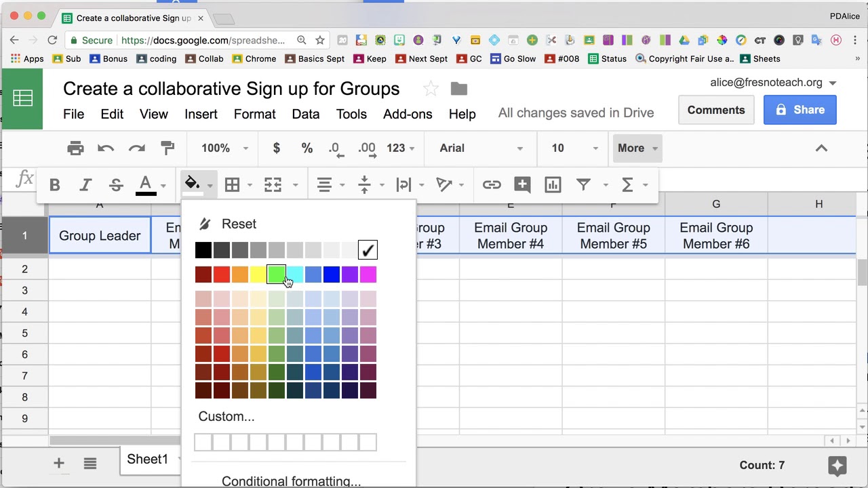Screen dimensions: 868x488
Task: Click the blue Share button
Action: [800, 110]
